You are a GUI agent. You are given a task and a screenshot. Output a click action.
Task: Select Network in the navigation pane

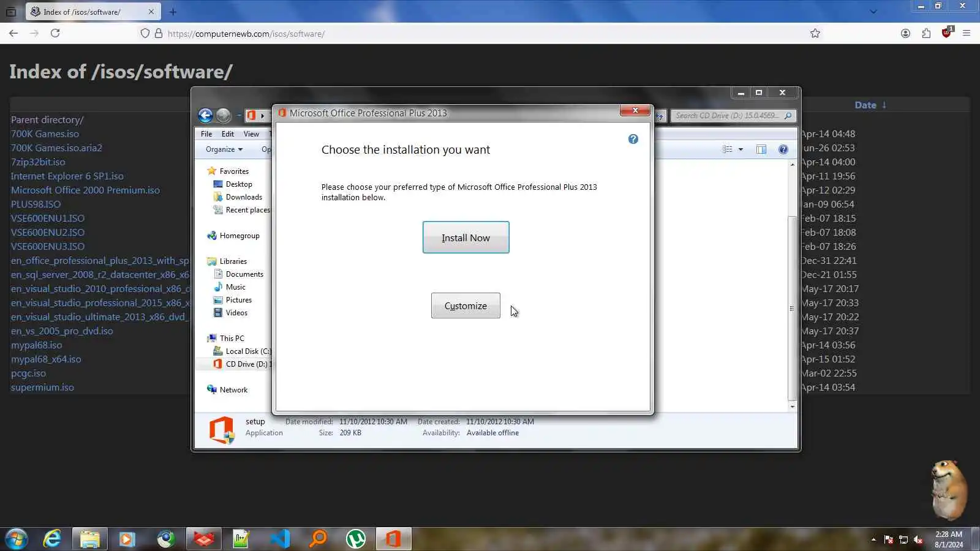click(233, 390)
